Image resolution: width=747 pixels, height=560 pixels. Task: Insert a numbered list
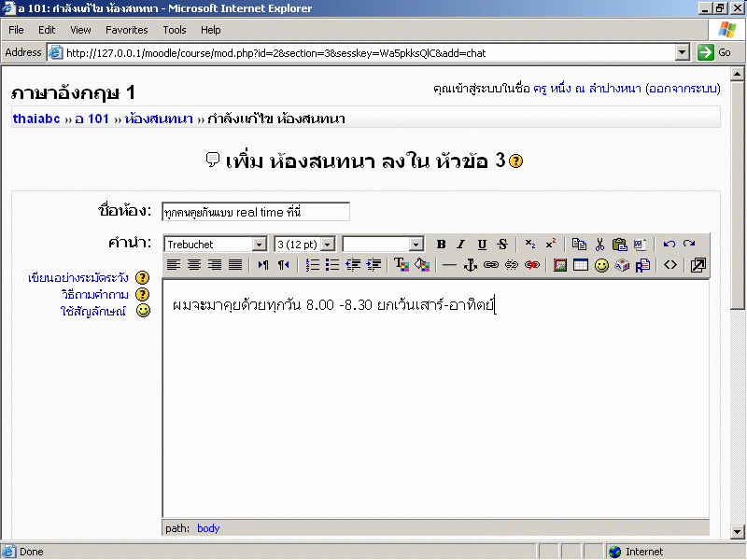click(x=312, y=265)
